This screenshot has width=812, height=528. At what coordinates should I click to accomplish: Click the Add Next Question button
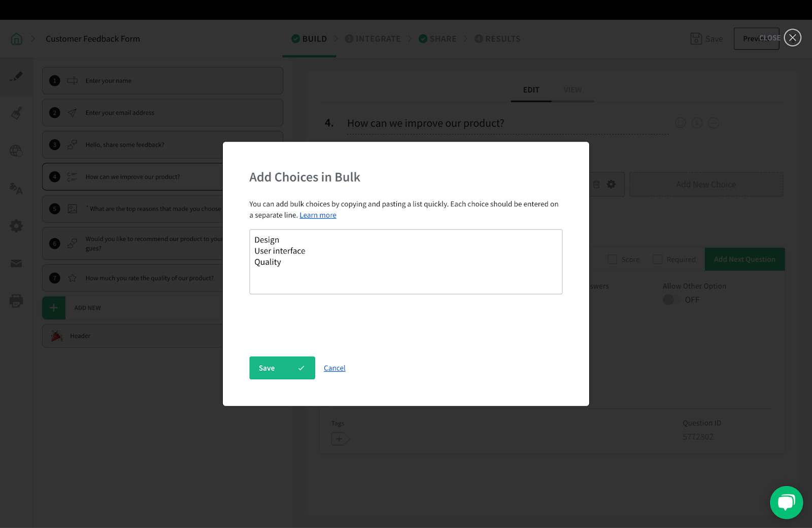(x=745, y=259)
